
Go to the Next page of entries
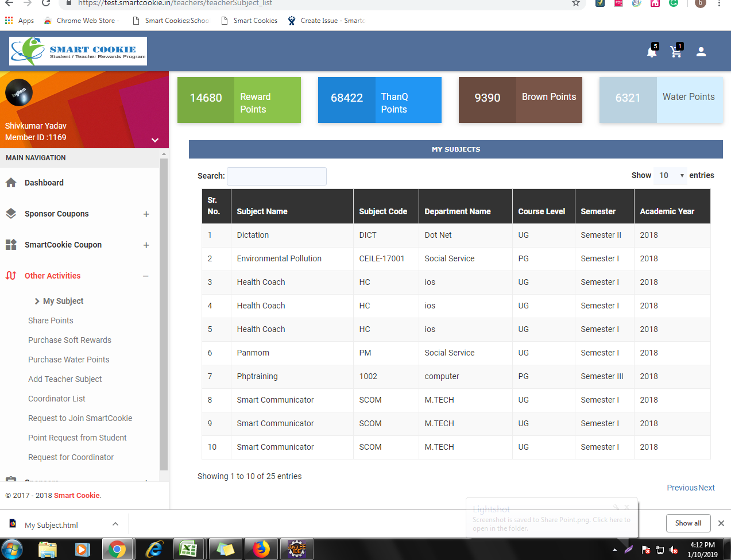tap(706, 488)
